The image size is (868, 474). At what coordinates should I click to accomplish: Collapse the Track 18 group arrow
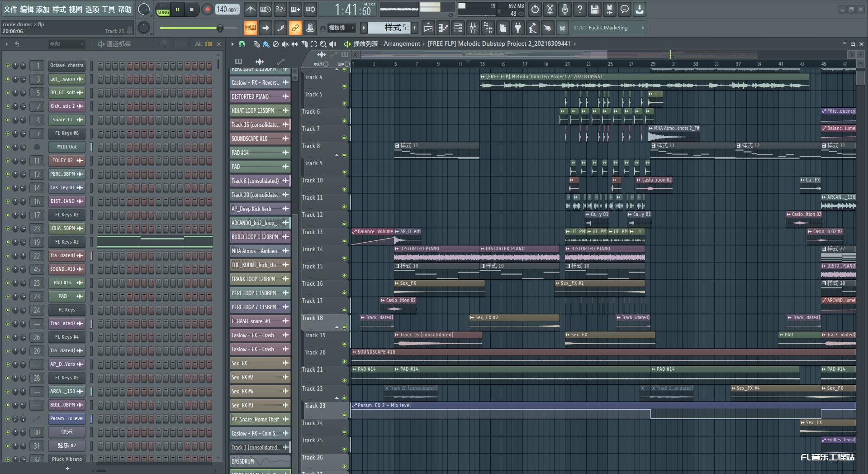tap(337, 327)
